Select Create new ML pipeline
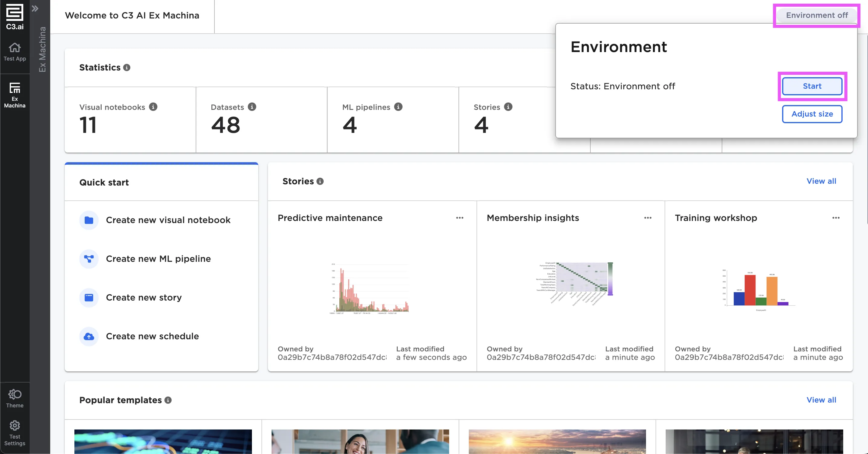 pos(158,259)
